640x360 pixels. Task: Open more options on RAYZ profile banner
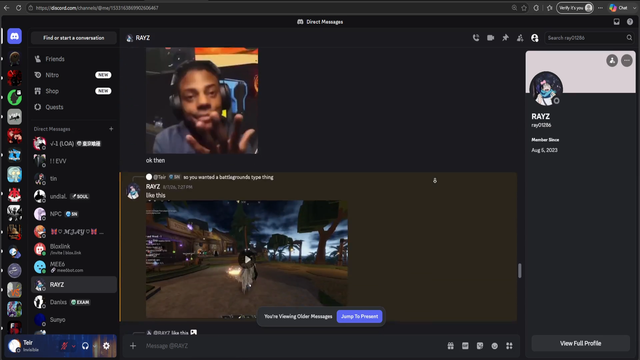(627, 61)
